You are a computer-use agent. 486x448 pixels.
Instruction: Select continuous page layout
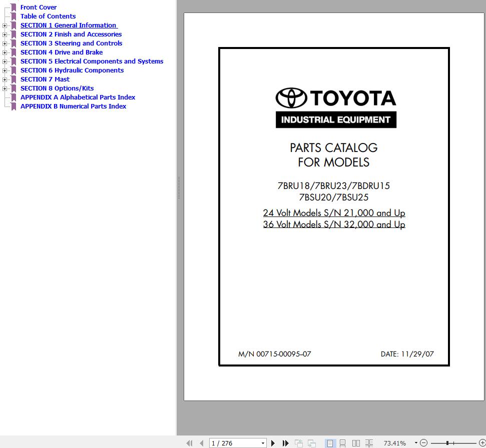(x=343, y=443)
